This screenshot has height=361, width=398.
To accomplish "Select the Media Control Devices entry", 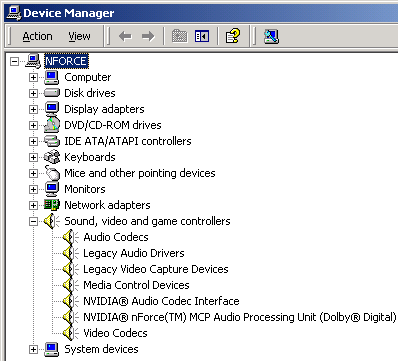I will (136, 285).
